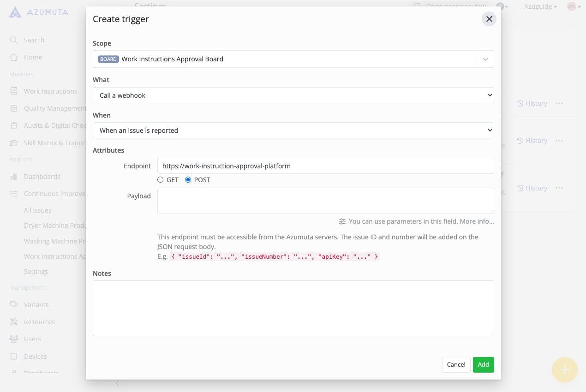
Task: Click the yellow floating plus action button
Action: [564, 370]
